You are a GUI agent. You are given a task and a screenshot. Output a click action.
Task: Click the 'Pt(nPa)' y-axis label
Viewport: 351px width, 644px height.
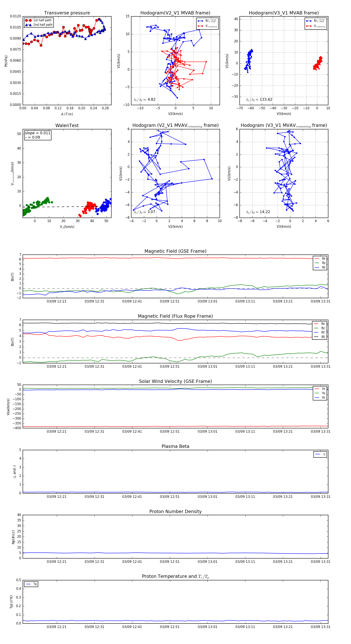[x=6, y=61]
